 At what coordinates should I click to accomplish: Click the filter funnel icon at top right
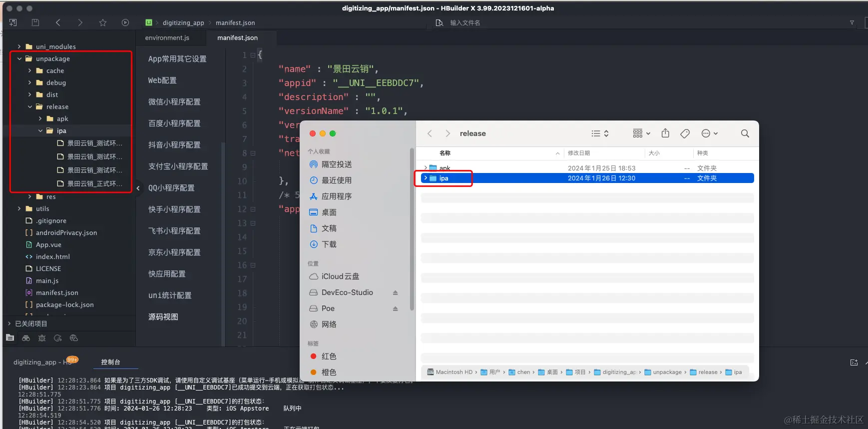pos(852,23)
